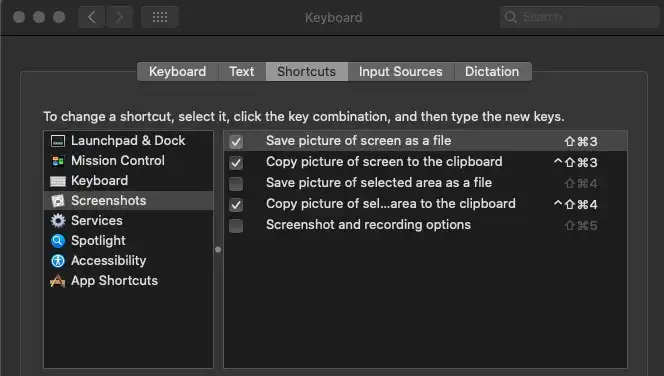Select Spotlight in the category list
The width and height of the screenshot is (664, 376).
pyautogui.click(x=128, y=241)
